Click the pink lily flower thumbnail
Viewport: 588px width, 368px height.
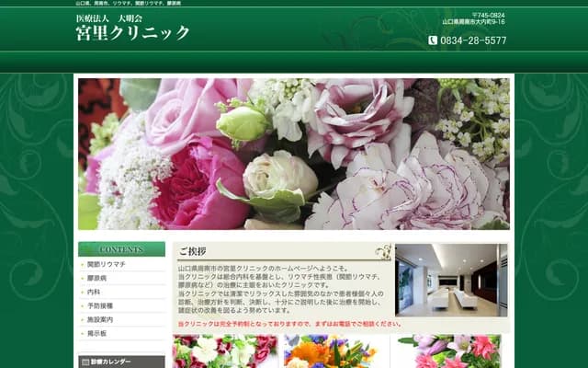click(x=448, y=351)
